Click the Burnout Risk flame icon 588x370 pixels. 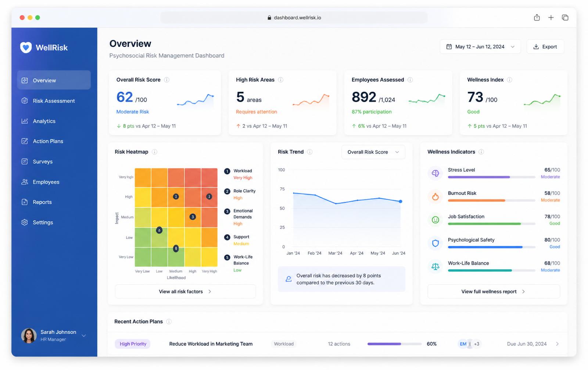[435, 197]
